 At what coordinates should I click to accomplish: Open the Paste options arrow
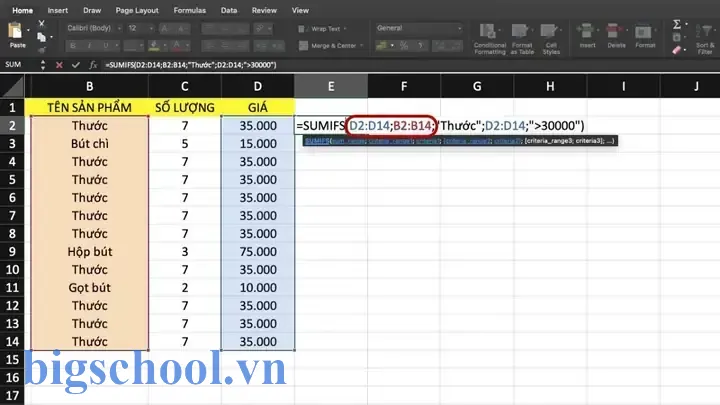[x=28, y=30]
